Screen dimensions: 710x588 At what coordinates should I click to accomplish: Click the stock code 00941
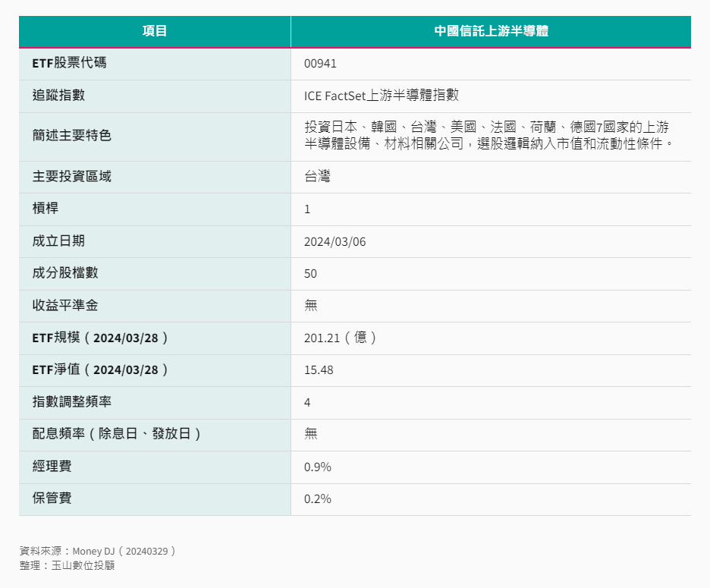320,64
